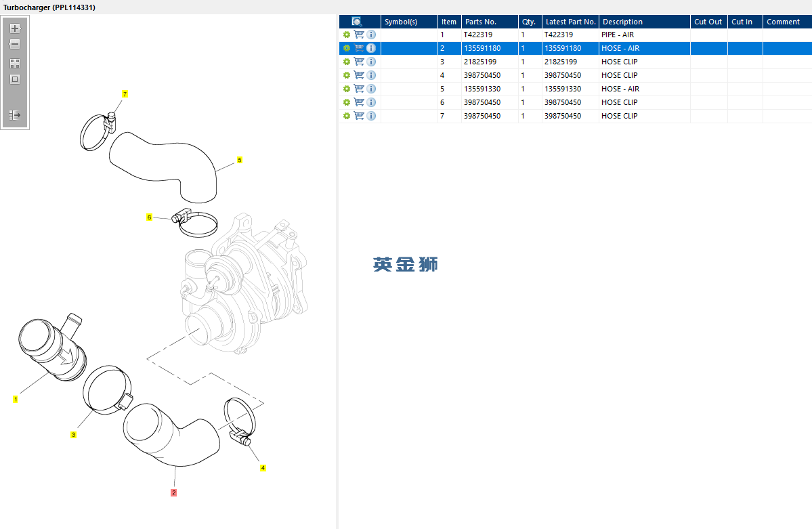Viewport: 812px width, 529px height.
Task: Click the zoom in plus button
Action: click(15, 28)
